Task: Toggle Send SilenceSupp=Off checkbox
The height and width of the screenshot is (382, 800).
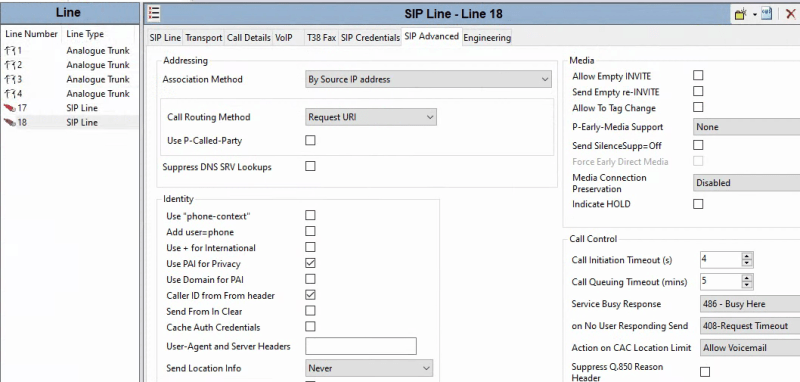Action: point(698,145)
